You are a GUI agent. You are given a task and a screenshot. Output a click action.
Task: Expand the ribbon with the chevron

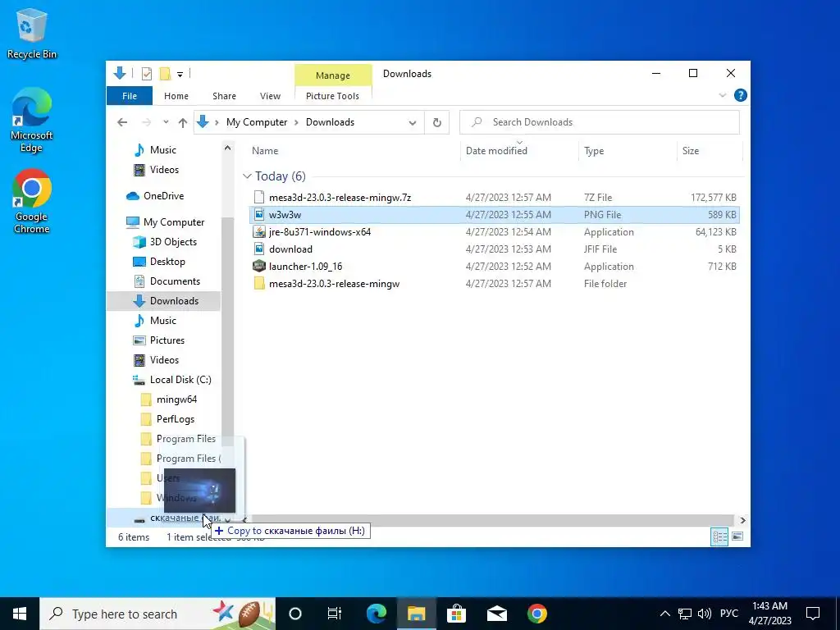click(x=722, y=95)
